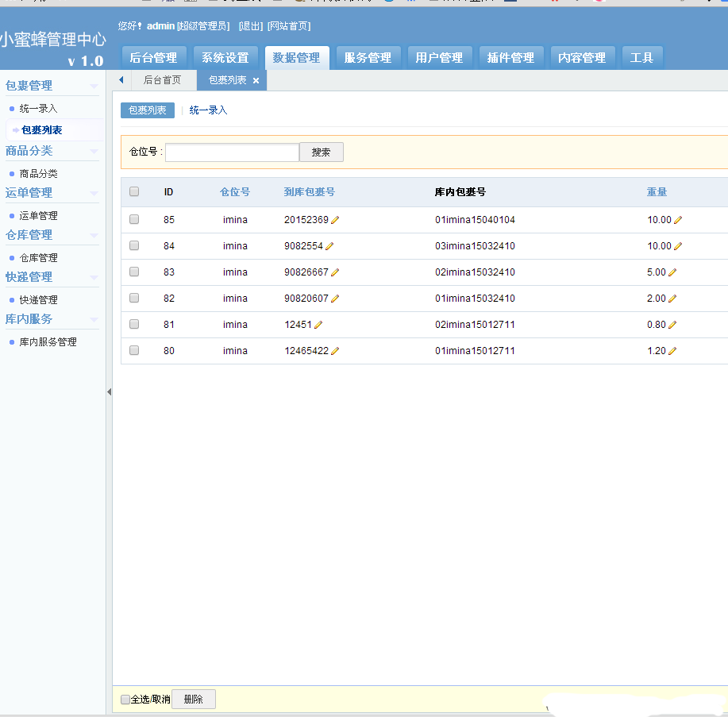The width and height of the screenshot is (728, 717).
Task: Edit weight 0.80 pencil icon
Action: (672, 325)
